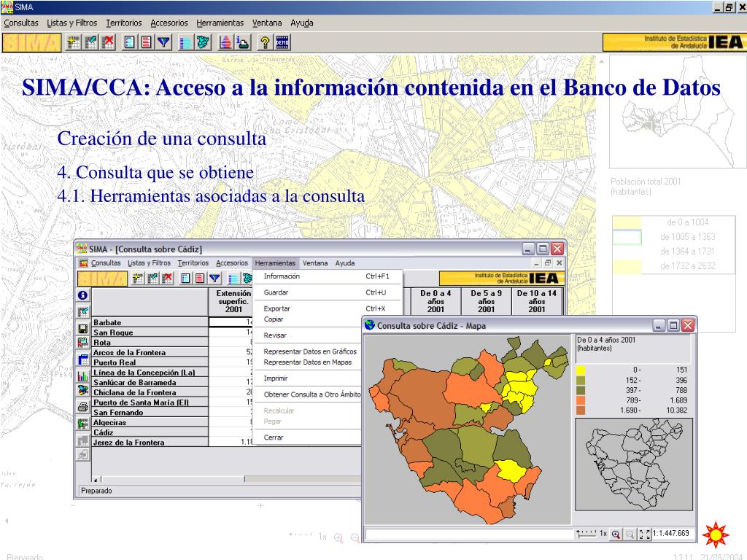Click the green-arrow territory icon in query sidebar
747x560 pixels.
[83, 424]
